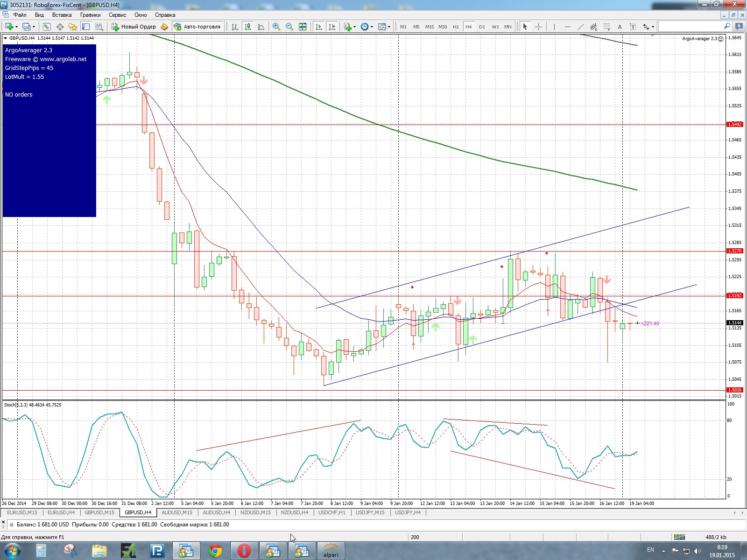Open Opera from the taskbar
The width and height of the screenshot is (747, 560).
[x=244, y=551]
